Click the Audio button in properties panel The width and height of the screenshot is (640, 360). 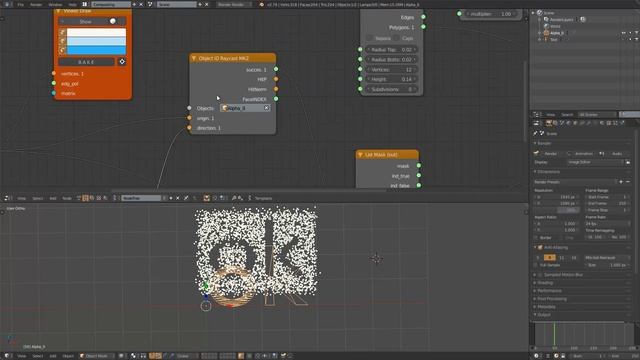[x=615, y=153]
